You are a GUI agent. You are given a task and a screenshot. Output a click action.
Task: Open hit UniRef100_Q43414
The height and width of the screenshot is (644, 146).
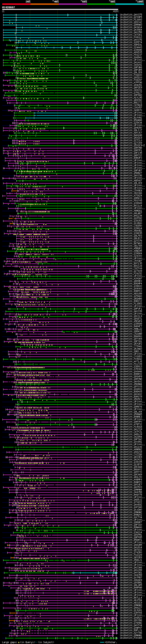click(131, 27)
